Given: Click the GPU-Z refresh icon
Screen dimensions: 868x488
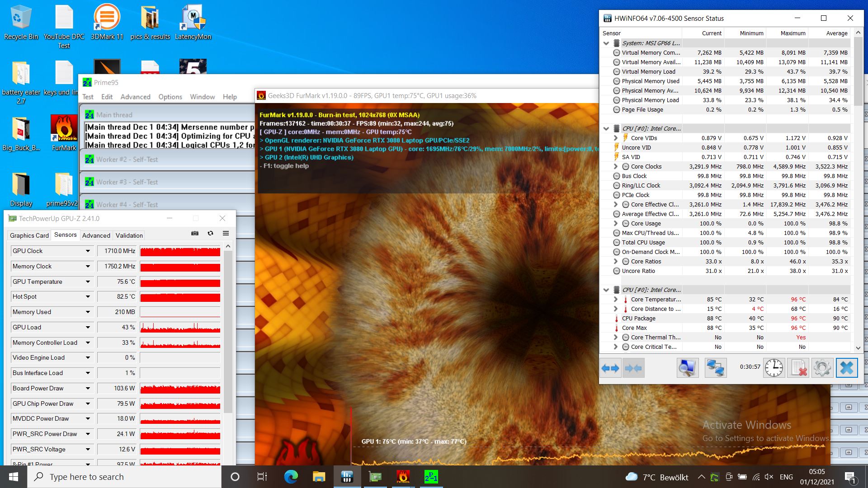Looking at the screenshot, I should point(210,233).
